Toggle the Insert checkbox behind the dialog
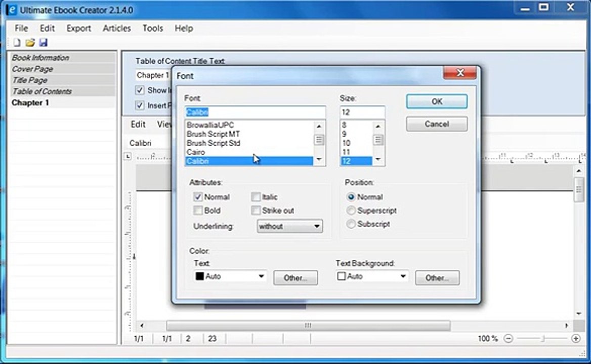This screenshot has height=364, width=591. pyautogui.click(x=140, y=105)
